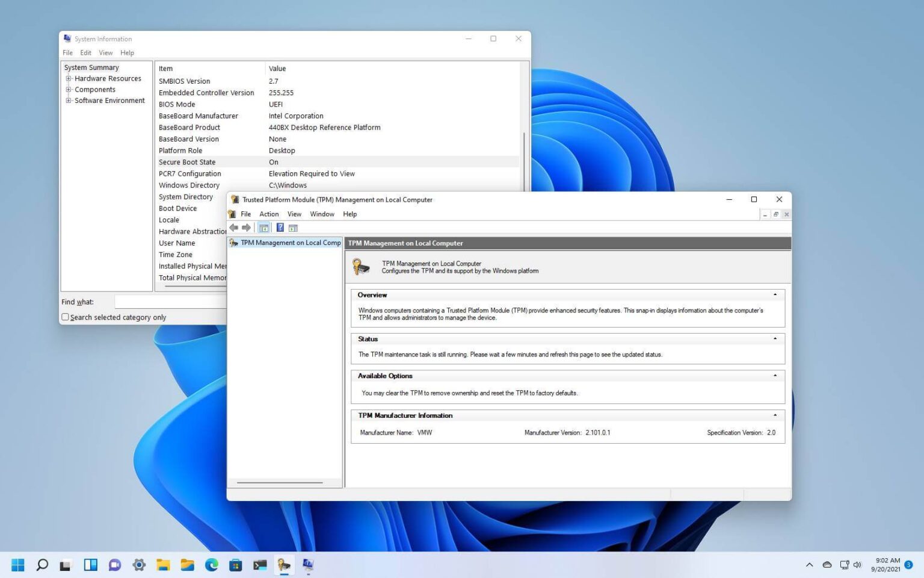Collapse the Overview section
The image size is (924, 578).
coord(774,294)
